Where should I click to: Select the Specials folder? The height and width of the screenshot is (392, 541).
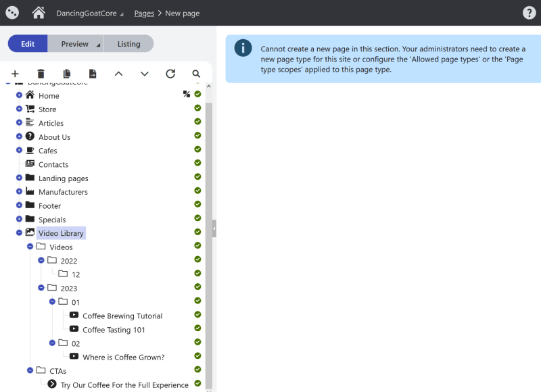[52, 220]
